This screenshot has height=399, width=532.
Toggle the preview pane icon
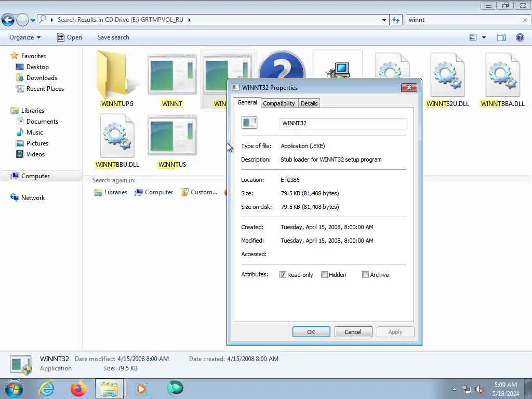click(501, 37)
